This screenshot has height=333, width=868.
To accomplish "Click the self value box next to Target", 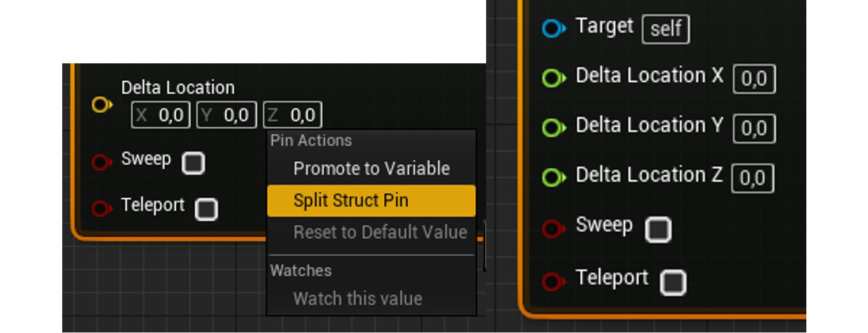I will (x=665, y=29).
